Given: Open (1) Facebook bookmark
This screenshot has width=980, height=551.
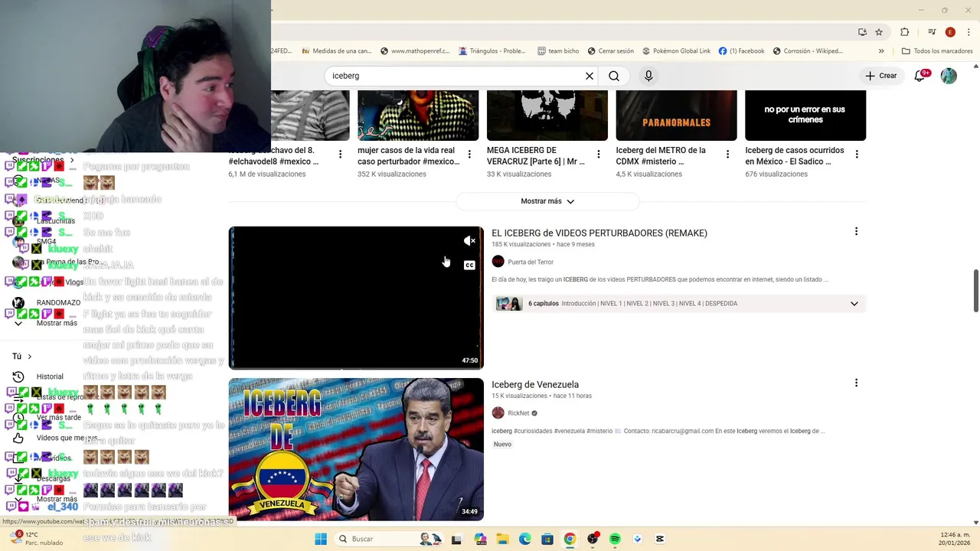Looking at the screenshot, I should (x=741, y=51).
